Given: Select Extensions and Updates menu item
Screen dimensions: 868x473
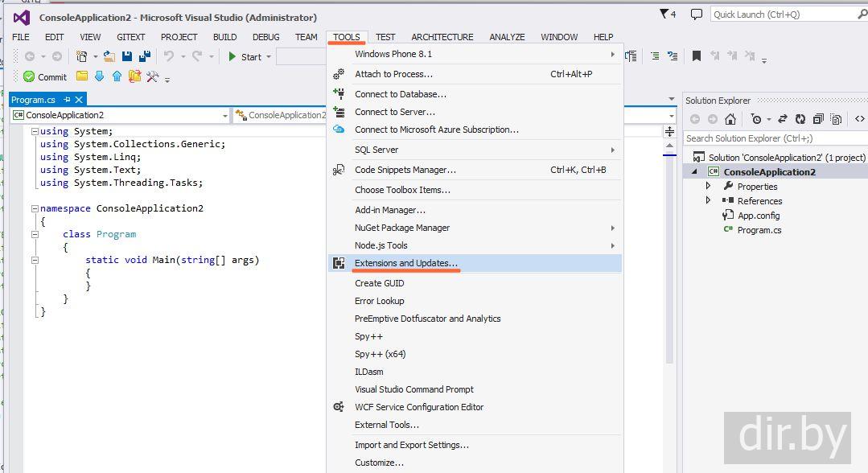Looking at the screenshot, I should [406, 263].
